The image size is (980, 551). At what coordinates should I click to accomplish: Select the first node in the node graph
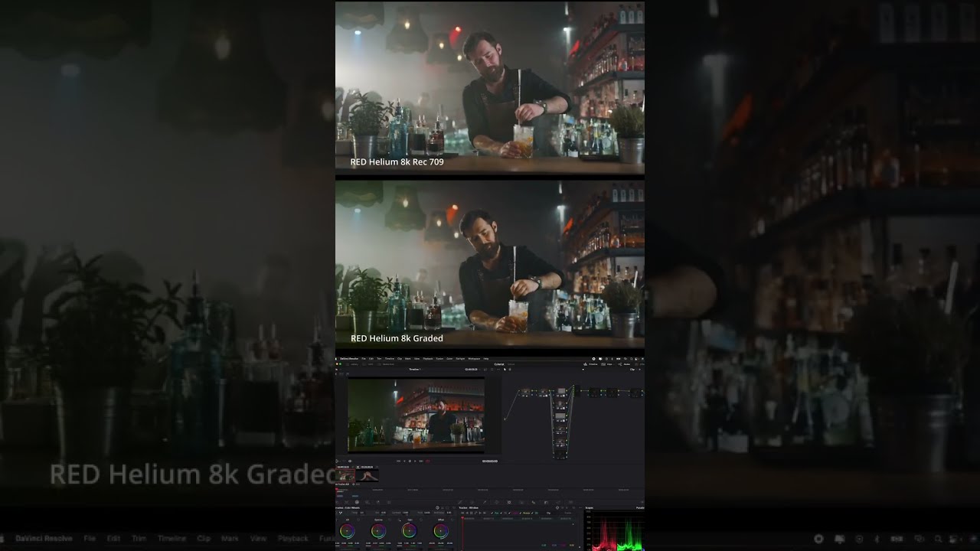click(526, 393)
